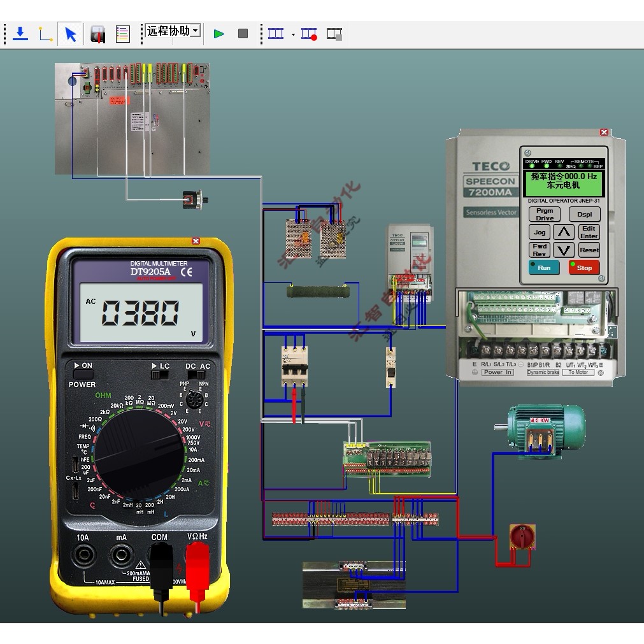Activate the arrow pointer tool
Viewport: 644px width, 644px height.
(71, 34)
